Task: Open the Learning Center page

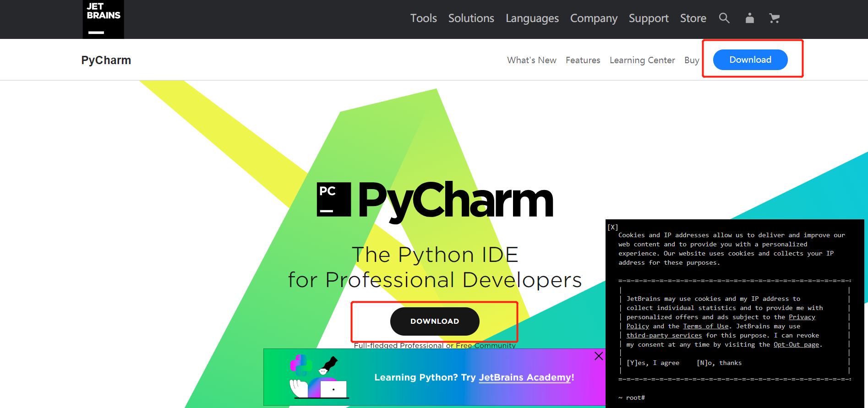Action: pos(642,60)
